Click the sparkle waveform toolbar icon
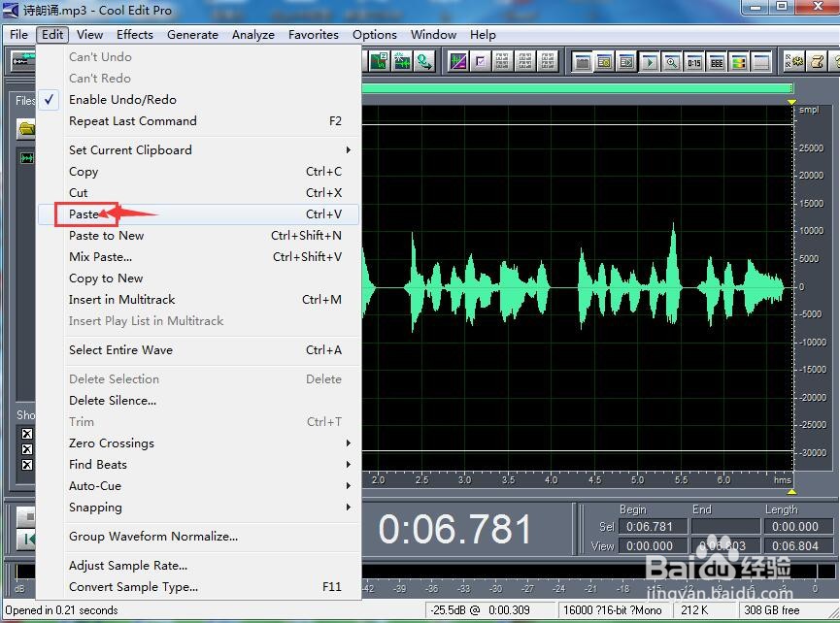The image size is (840, 623). click(402, 61)
